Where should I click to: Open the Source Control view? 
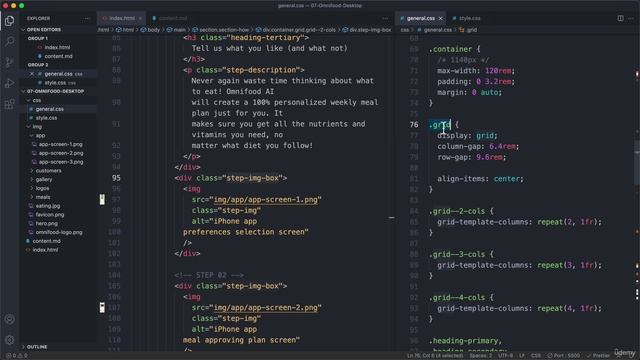[x=9, y=62]
